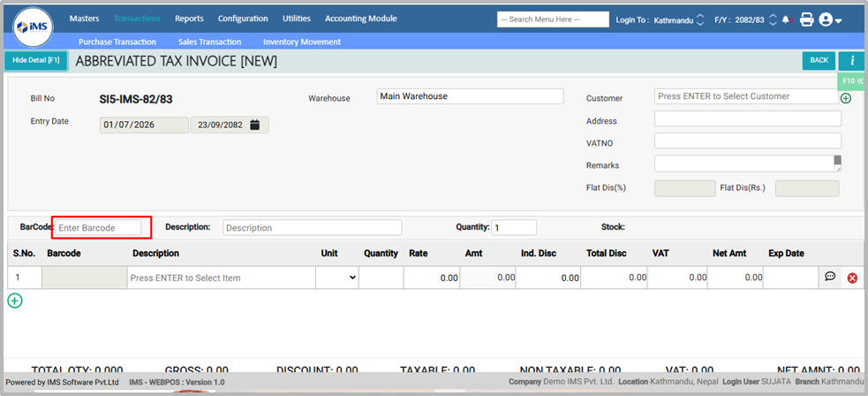Select the Sales Transaction tab
The width and height of the screenshot is (868, 396).
point(209,42)
